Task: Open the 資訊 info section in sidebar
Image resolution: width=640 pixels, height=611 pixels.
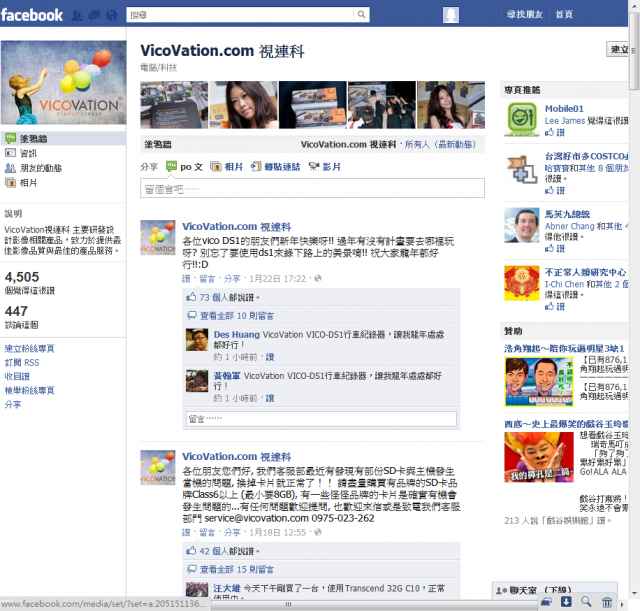Action: [x=28, y=153]
